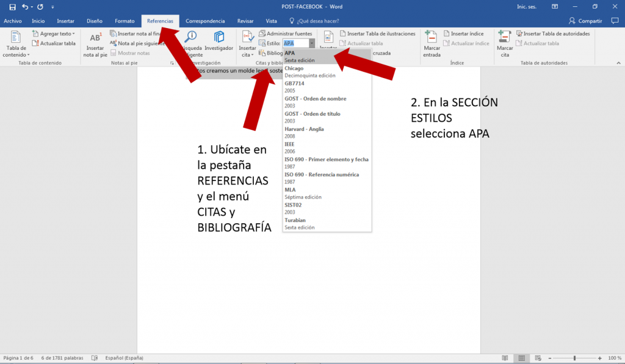Click the Estilo combo box field
The width and height of the screenshot is (625, 364).
point(296,43)
